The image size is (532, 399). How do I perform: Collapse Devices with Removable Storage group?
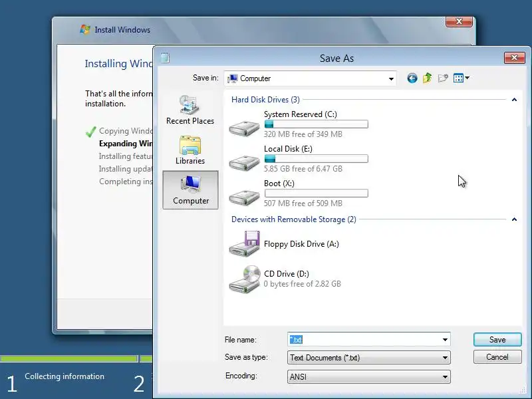point(514,219)
